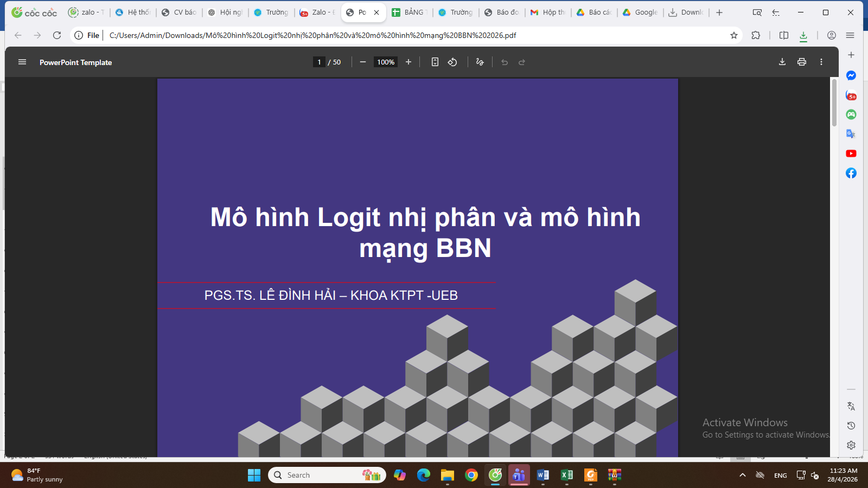This screenshot has height=488, width=868.
Task: Bookmark this page with star icon
Action: pyautogui.click(x=733, y=35)
